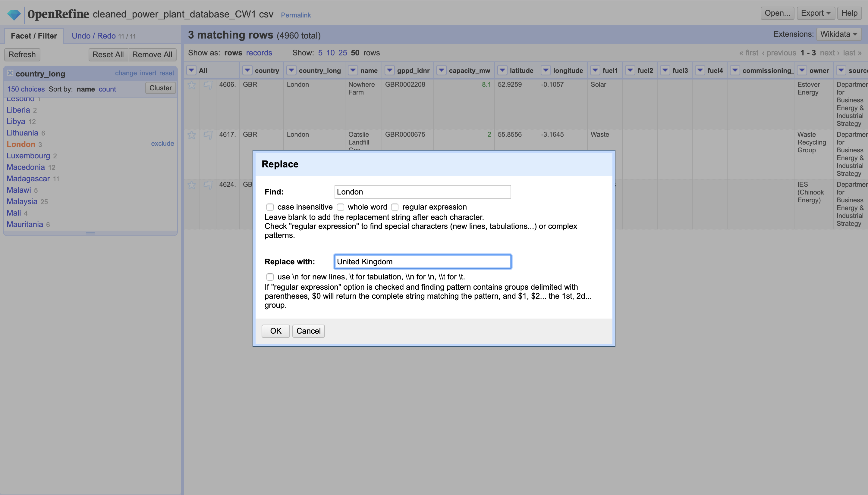
Task: Click the OpenRefine diamond logo
Action: click(14, 14)
